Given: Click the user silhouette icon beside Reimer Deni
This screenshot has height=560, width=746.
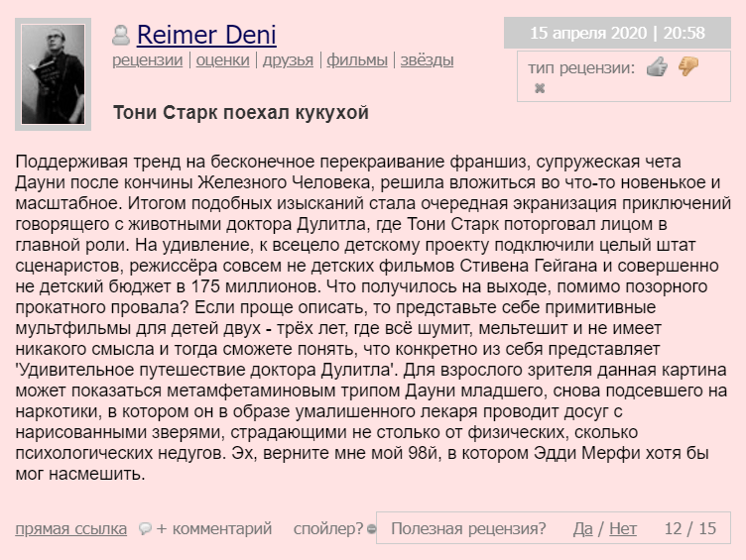Looking at the screenshot, I should (121, 35).
